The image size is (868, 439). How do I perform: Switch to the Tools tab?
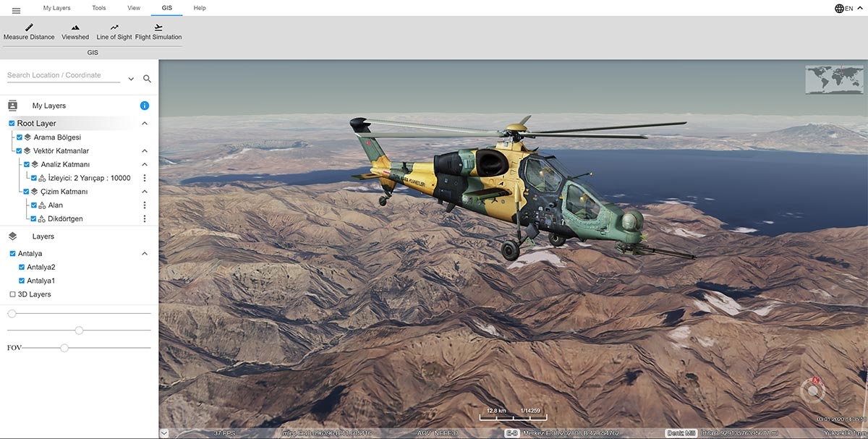click(x=99, y=8)
